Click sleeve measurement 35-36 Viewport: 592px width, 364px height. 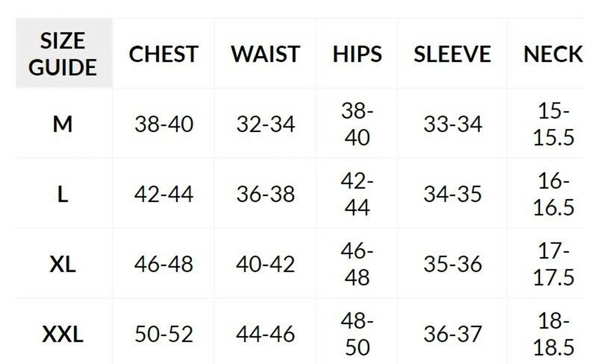[x=453, y=264]
